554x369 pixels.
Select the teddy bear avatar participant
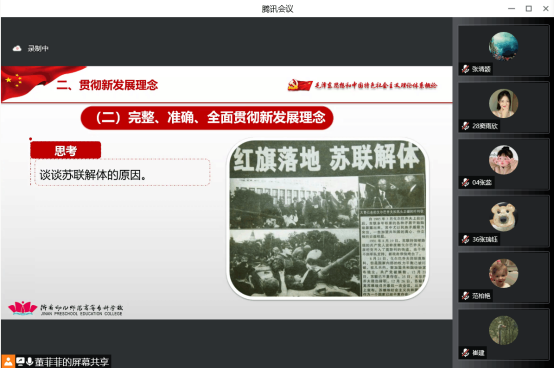click(503, 221)
